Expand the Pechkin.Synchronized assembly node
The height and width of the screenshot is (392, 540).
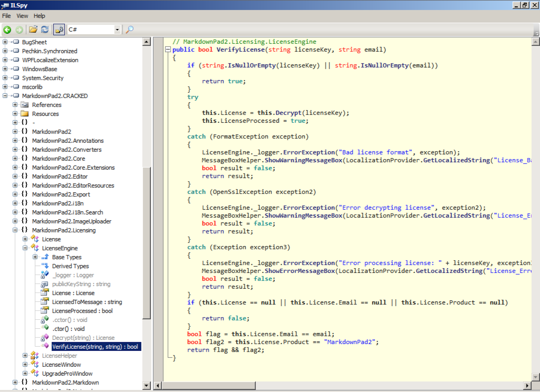pyautogui.click(x=5, y=51)
